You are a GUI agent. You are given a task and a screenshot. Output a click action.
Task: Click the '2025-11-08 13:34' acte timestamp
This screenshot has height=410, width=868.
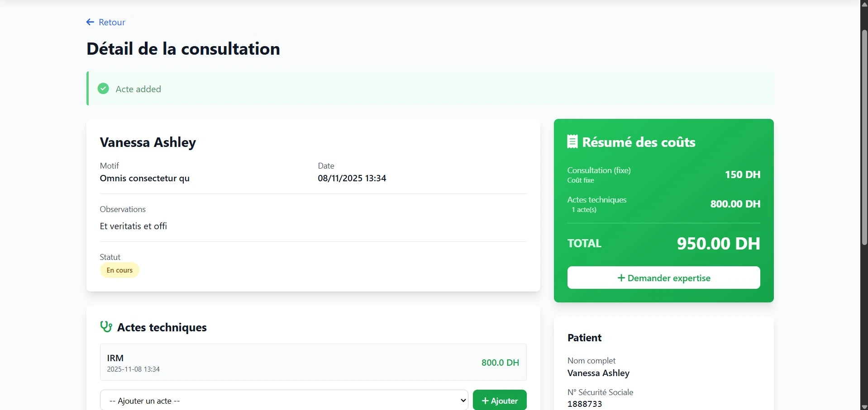tap(134, 369)
